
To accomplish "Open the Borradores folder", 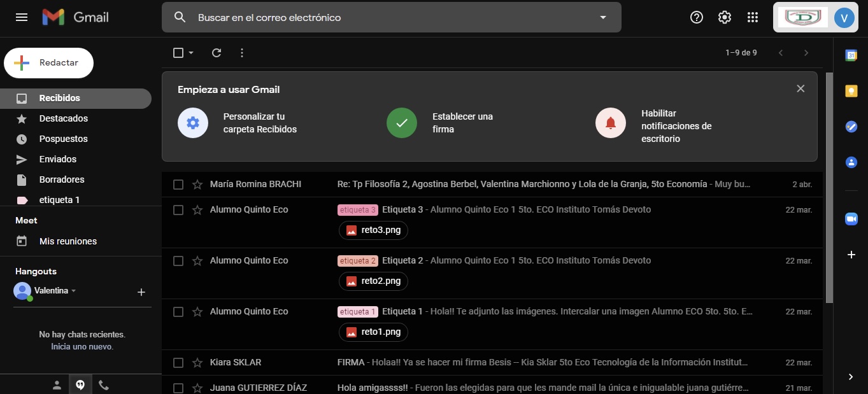I will tap(76, 179).
